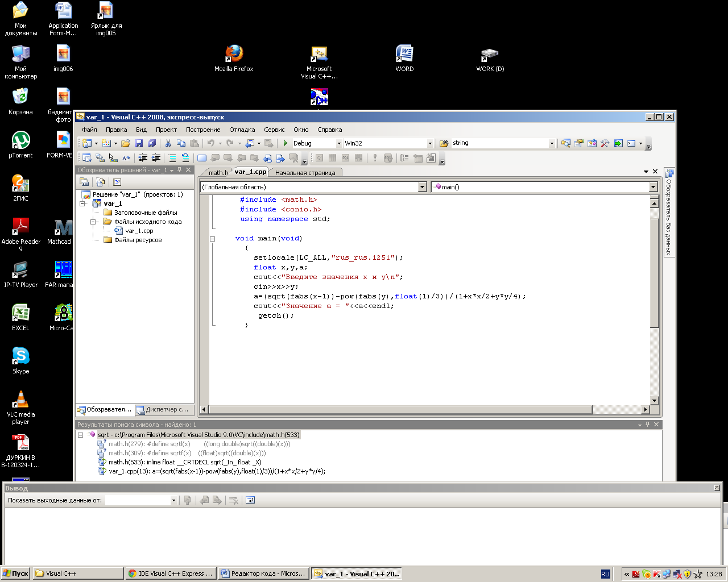Open the Правка menu

(116, 130)
